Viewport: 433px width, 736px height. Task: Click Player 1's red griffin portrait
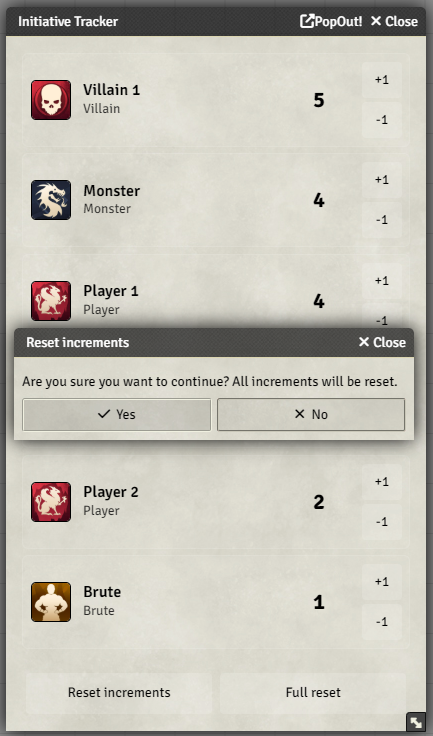click(x=51, y=300)
